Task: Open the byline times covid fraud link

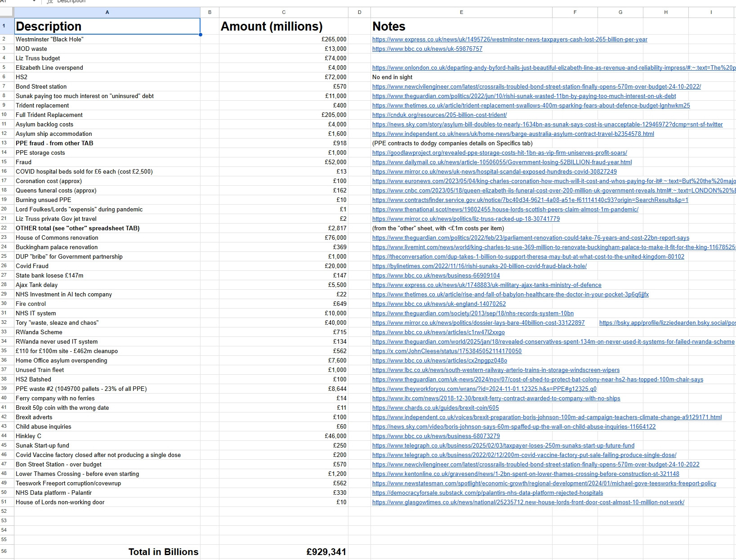Action: click(479, 266)
